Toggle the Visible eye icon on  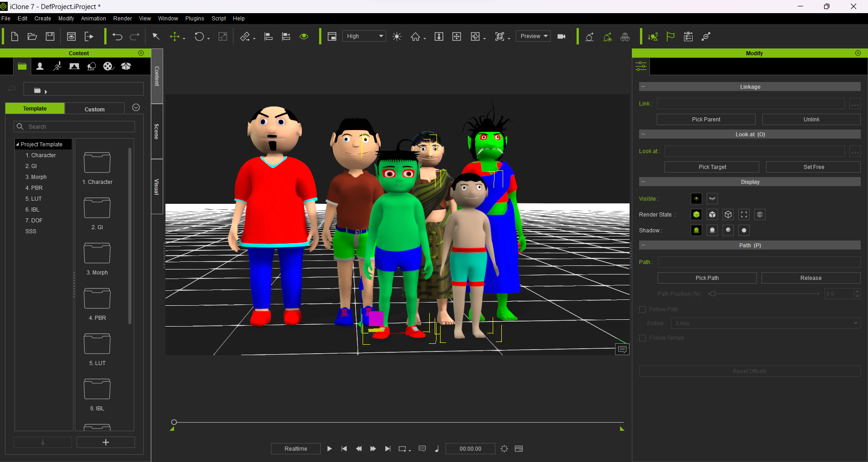pyautogui.click(x=696, y=199)
